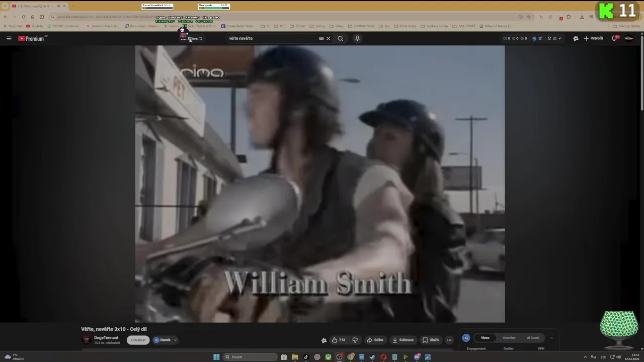Click the Engagement label in analytics panel
The width and height of the screenshot is (644, 362).
coord(476,348)
